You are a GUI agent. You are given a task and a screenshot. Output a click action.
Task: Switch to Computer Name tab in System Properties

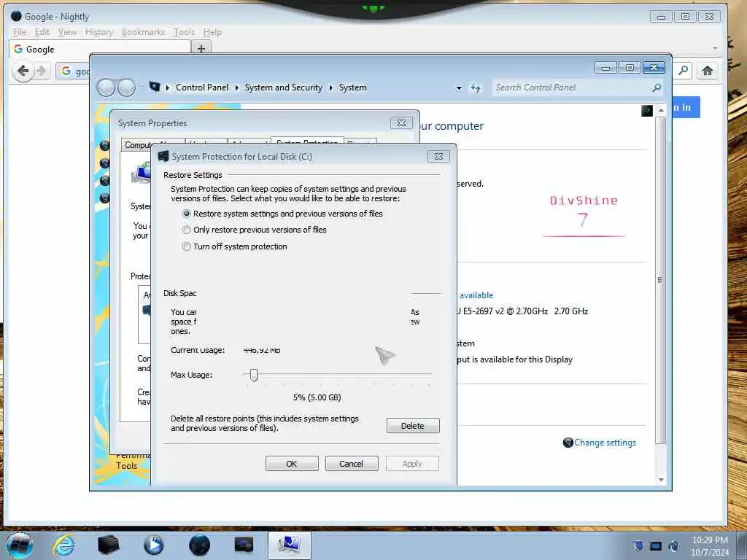pyautogui.click(x=137, y=145)
